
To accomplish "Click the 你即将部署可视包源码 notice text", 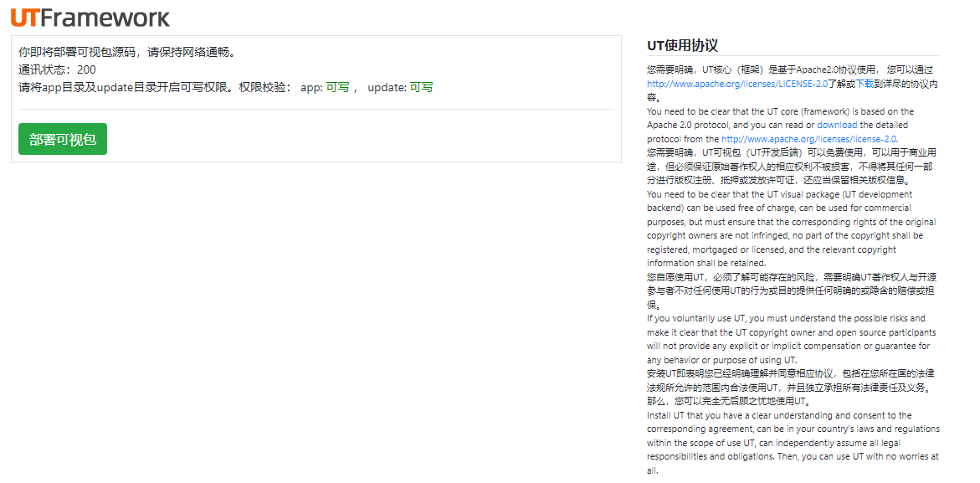I will (126, 52).
